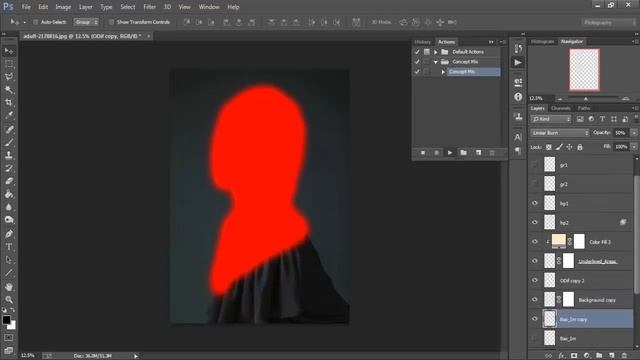The height and width of the screenshot is (360, 640).
Task: Add a layer mask from Layers footer
Action: click(574, 356)
